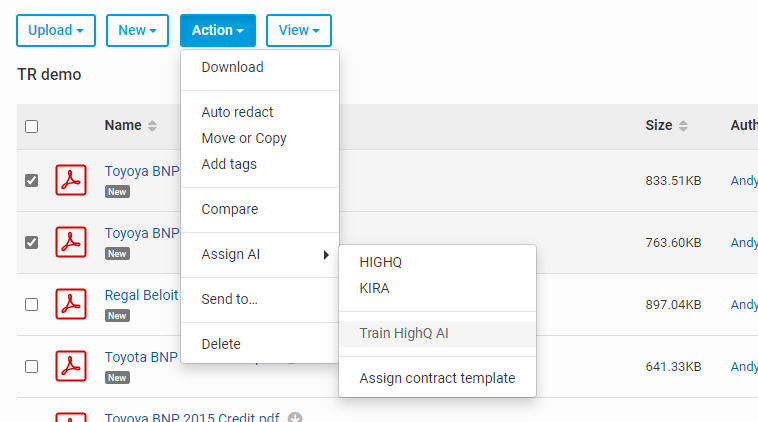Click the PDF icon of the 833.51KB file
This screenshot has height=422, width=758.
71,180
